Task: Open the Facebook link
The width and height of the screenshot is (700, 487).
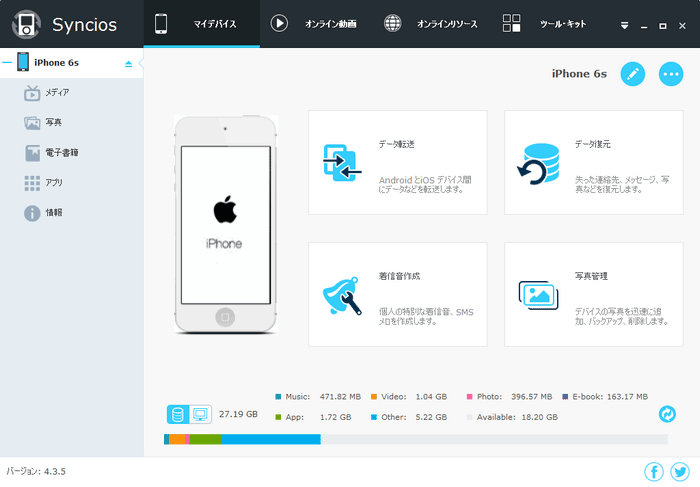Action: click(654, 472)
